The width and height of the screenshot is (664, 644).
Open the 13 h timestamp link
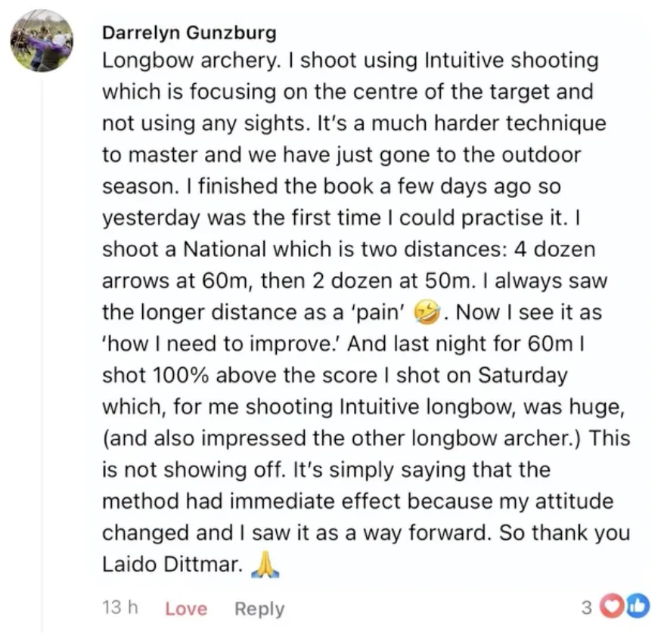[x=119, y=608]
